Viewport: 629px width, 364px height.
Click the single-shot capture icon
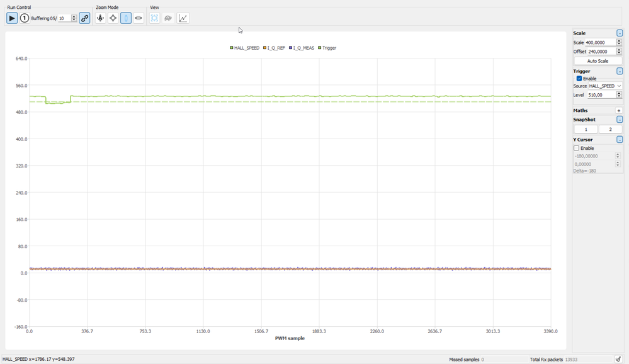[x=25, y=18]
